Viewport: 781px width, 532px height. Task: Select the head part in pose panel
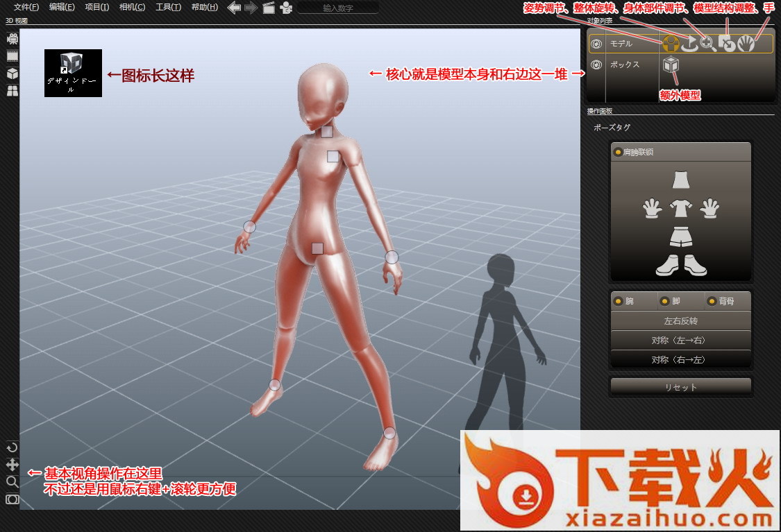pos(681,180)
